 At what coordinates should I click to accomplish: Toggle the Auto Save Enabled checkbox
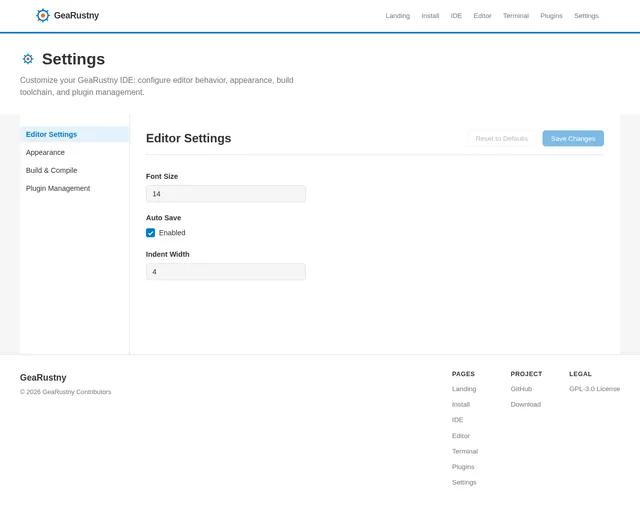tap(150, 233)
